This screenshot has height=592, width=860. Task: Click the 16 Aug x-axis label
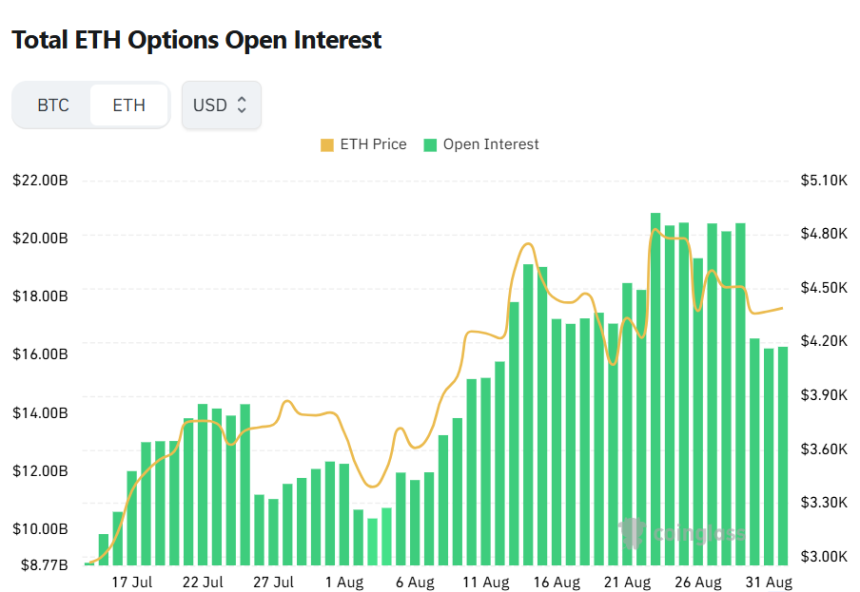tap(557, 582)
